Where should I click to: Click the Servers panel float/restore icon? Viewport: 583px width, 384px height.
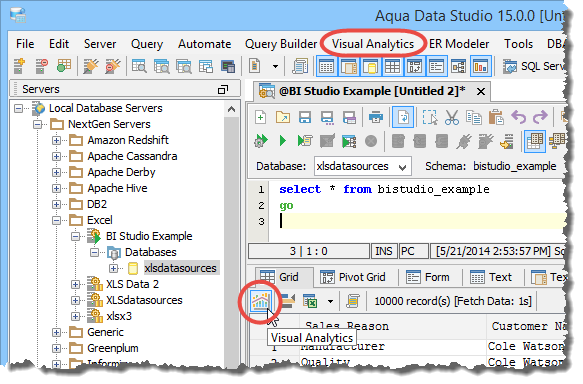[x=223, y=90]
